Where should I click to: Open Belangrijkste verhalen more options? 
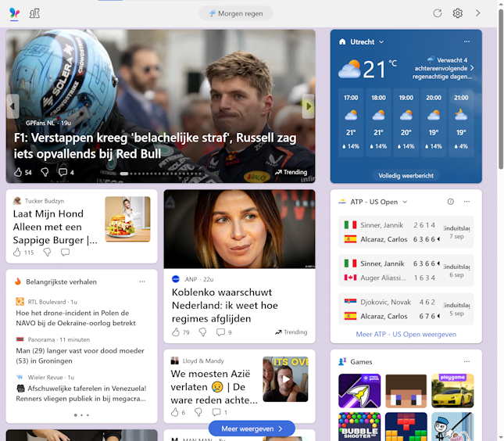click(x=142, y=281)
